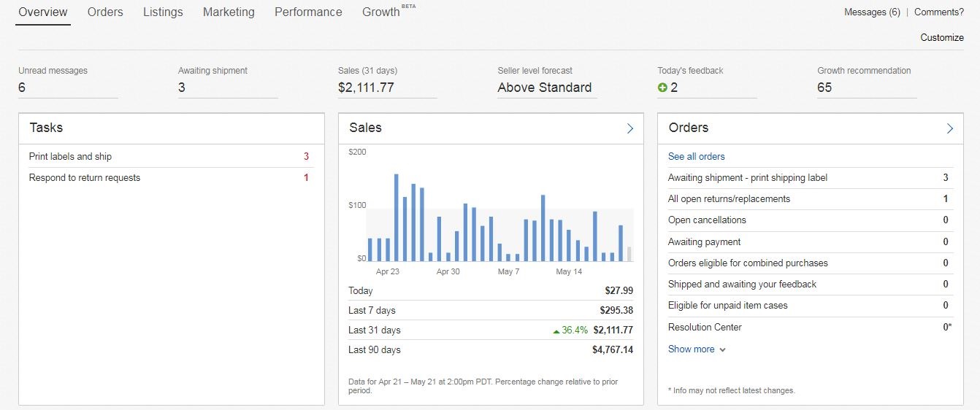This screenshot has height=410, width=980.
Task: Open Messages (6) link
Action: click(x=872, y=12)
